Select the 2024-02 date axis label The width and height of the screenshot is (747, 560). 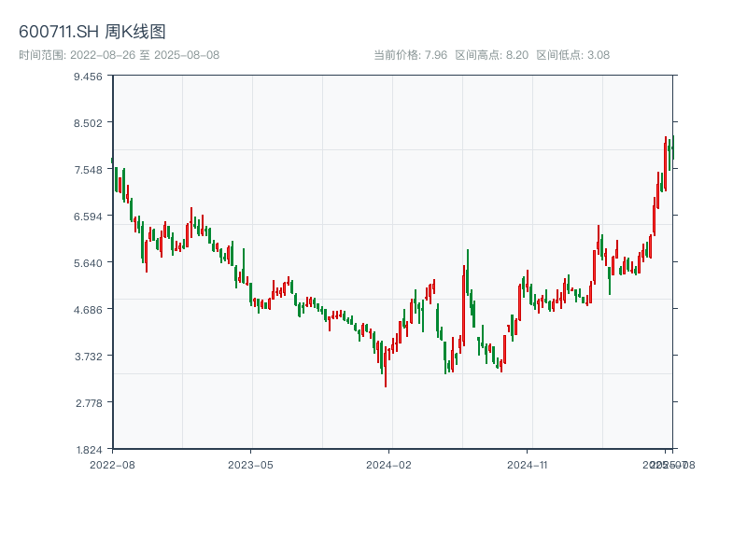pyautogui.click(x=389, y=464)
